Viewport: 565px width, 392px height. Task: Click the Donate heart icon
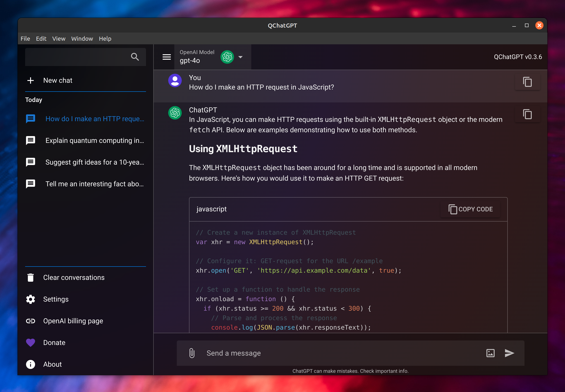31,342
